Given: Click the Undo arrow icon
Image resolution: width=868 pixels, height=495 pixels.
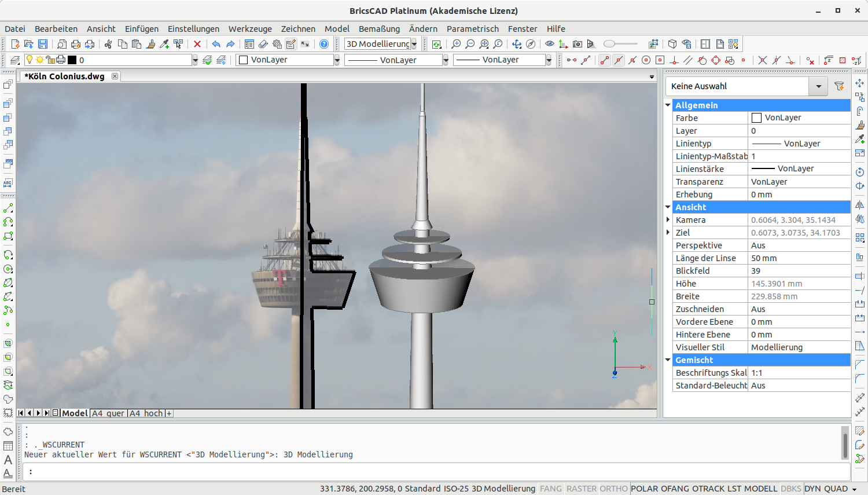Looking at the screenshot, I should coord(216,44).
